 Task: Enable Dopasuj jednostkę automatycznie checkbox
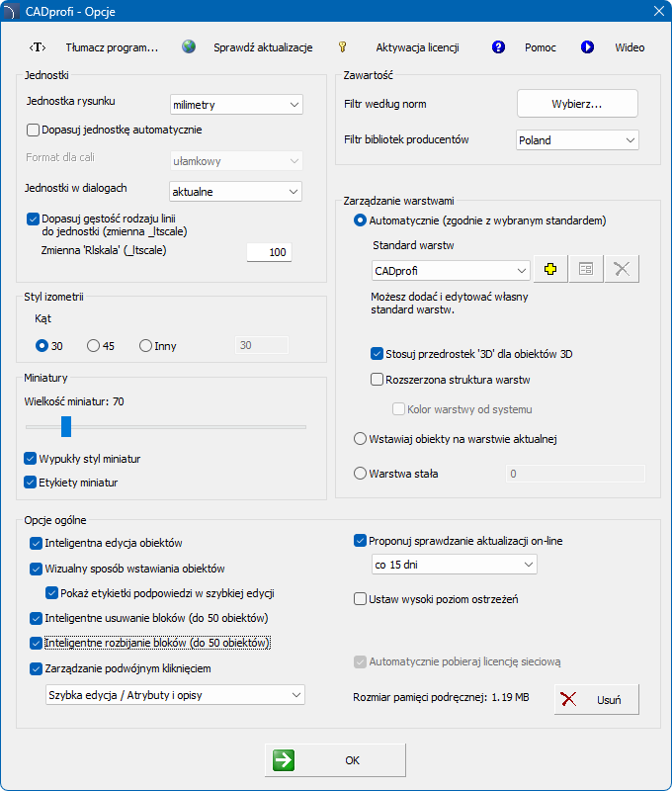click(34, 130)
